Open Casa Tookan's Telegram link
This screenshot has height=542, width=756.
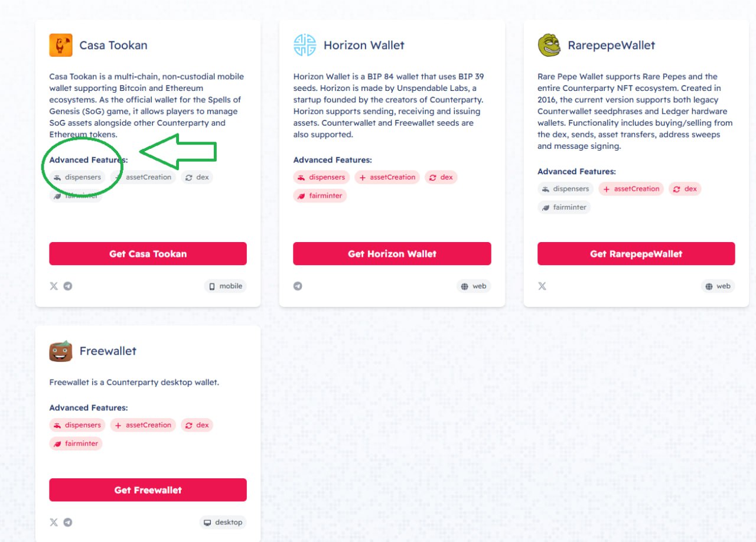tap(68, 286)
